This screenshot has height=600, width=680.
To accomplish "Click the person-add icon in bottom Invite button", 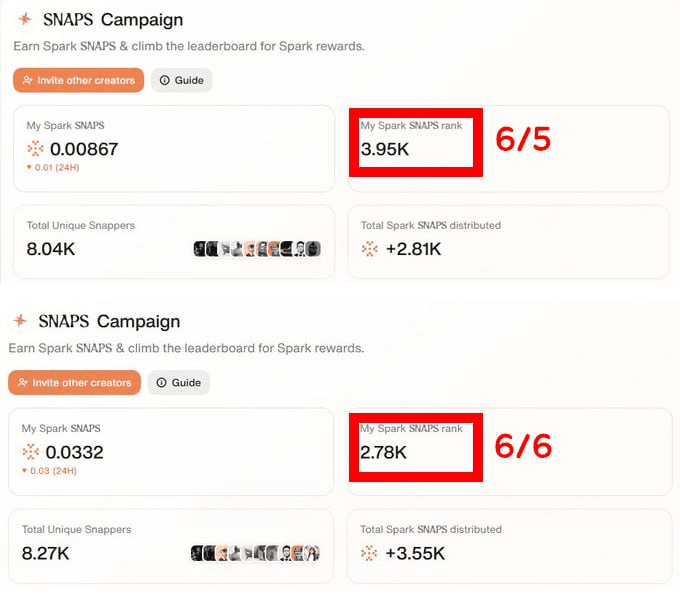I will tap(23, 382).
